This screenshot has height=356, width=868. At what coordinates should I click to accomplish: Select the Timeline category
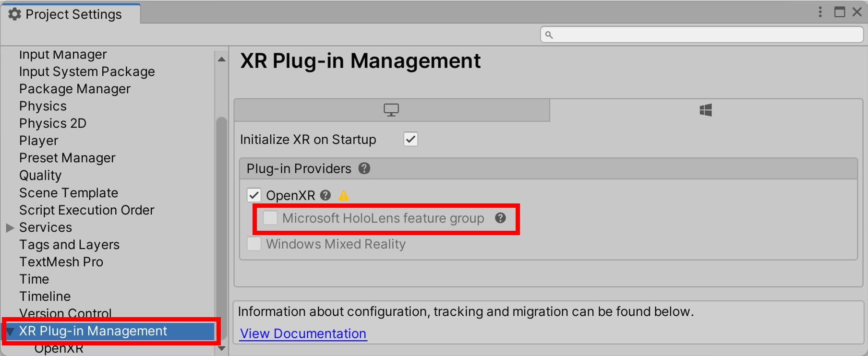tap(45, 297)
